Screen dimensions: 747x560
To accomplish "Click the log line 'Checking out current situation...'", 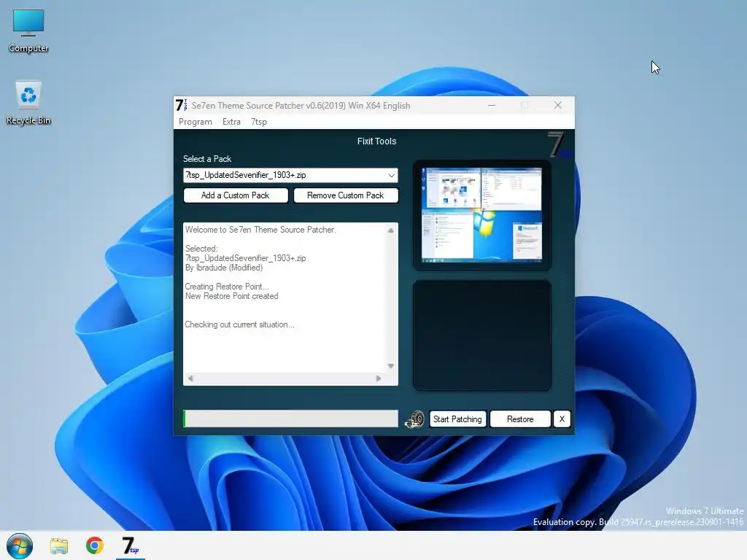I will pos(239,324).
